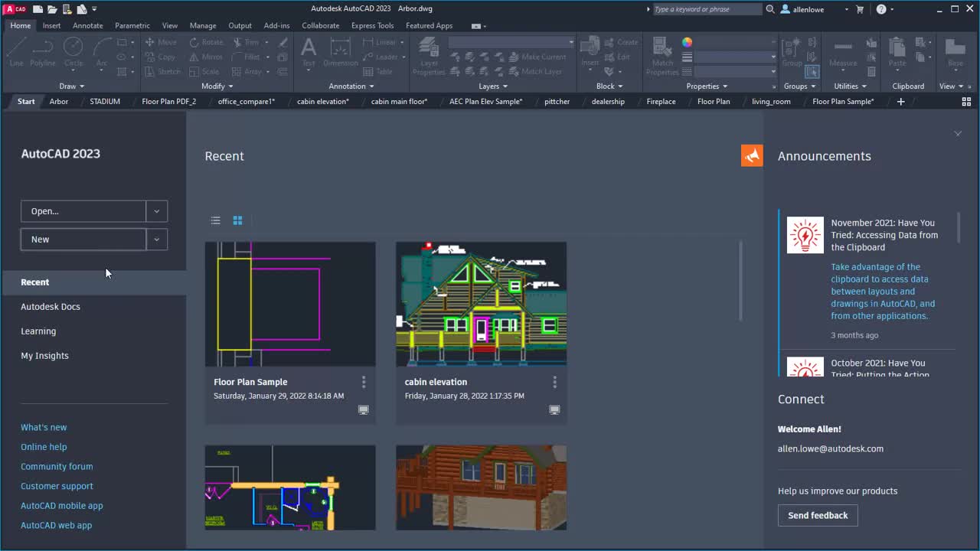The width and height of the screenshot is (980, 551).
Task: Click the Open... button
Action: click(83, 211)
